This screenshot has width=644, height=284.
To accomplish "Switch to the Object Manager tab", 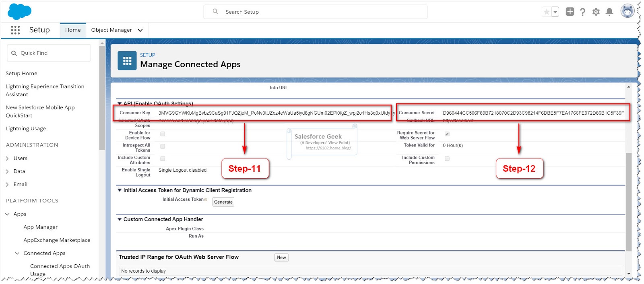I will click(111, 30).
